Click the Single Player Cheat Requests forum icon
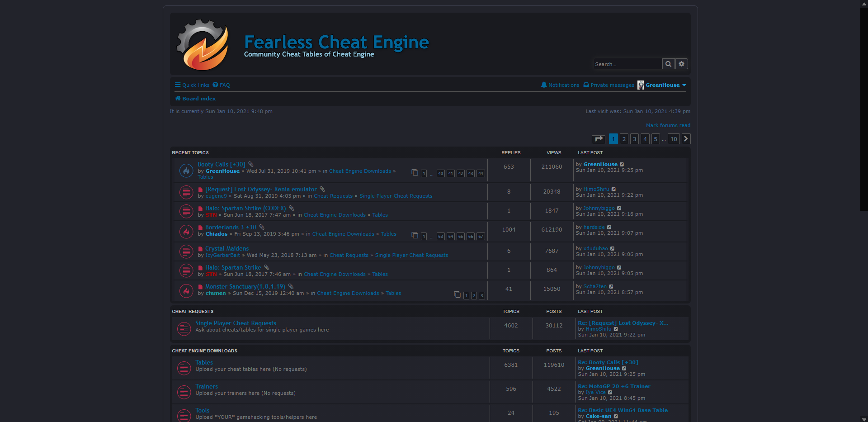The width and height of the screenshot is (868, 422). click(x=184, y=329)
